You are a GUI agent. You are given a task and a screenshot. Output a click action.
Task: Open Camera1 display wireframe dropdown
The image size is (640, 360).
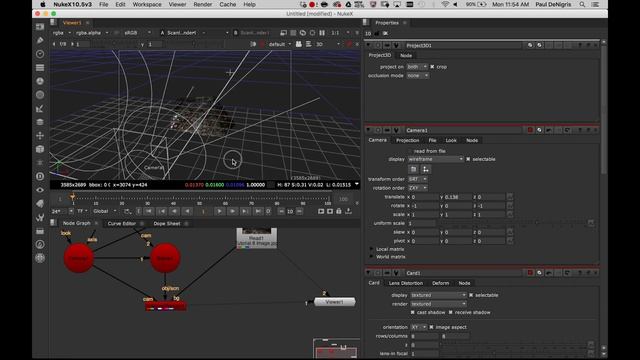click(436, 159)
